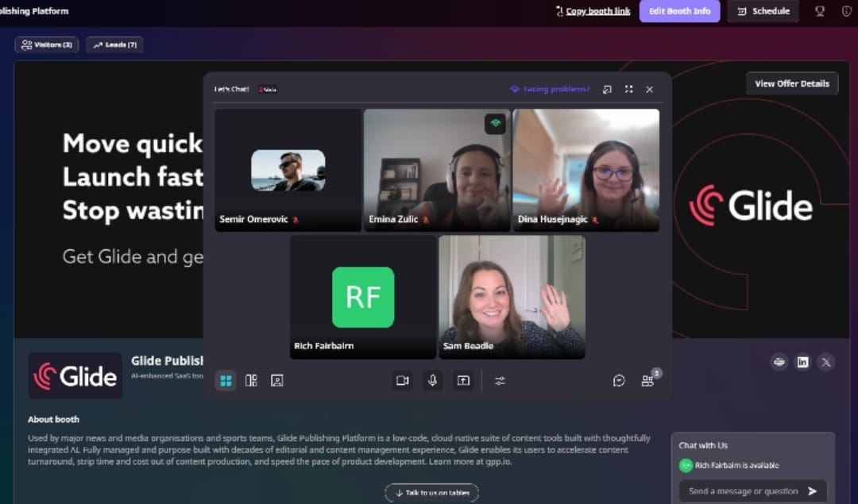Screen dimensions: 858x504
Task: Send the chat message with arrow icon
Action: 813,491
